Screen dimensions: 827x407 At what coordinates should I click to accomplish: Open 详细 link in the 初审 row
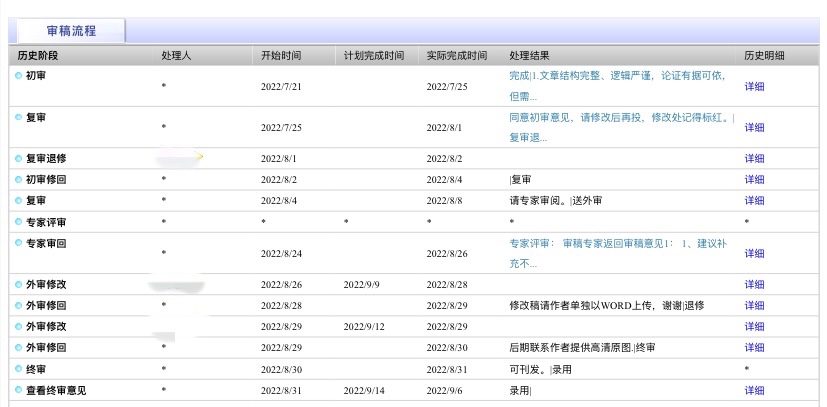754,87
